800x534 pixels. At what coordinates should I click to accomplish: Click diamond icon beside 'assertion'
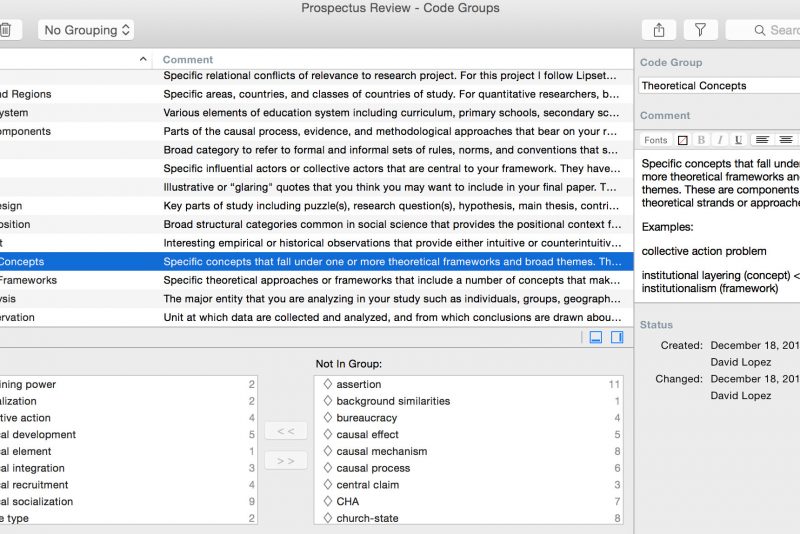[328, 384]
